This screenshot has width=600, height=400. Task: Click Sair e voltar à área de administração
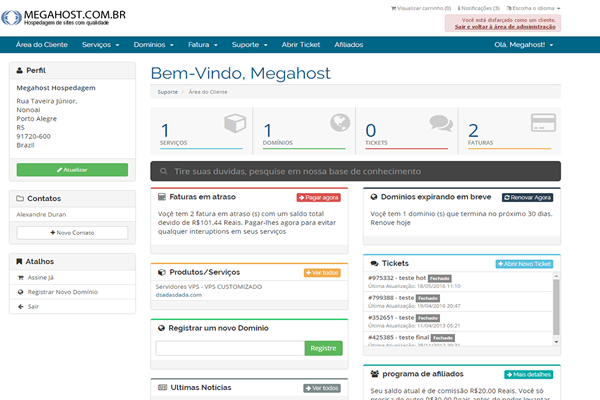click(505, 27)
